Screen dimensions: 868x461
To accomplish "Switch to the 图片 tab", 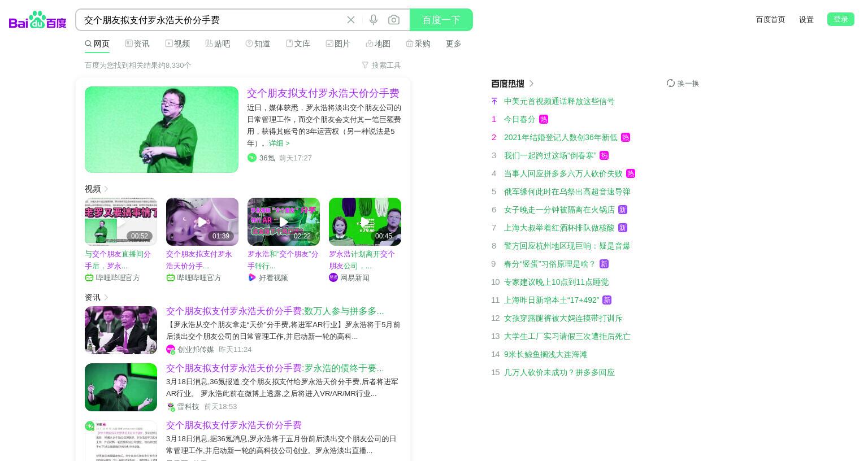I will click(x=338, y=44).
